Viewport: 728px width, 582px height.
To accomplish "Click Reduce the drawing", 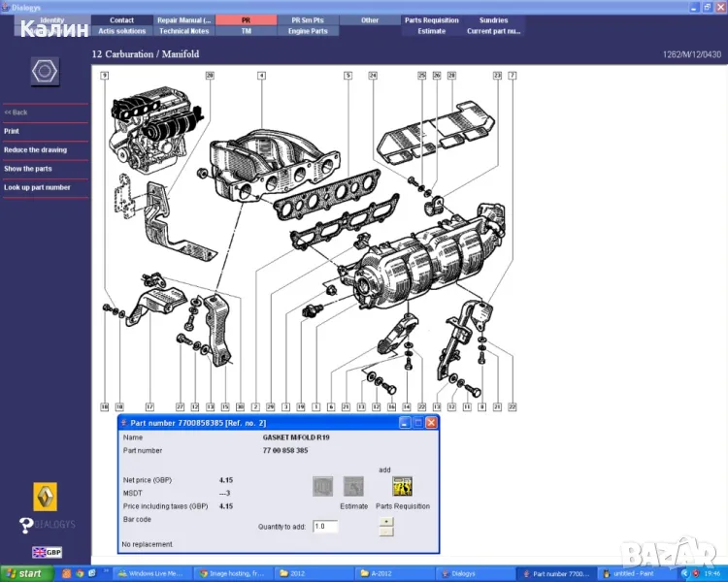I will coord(35,150).
